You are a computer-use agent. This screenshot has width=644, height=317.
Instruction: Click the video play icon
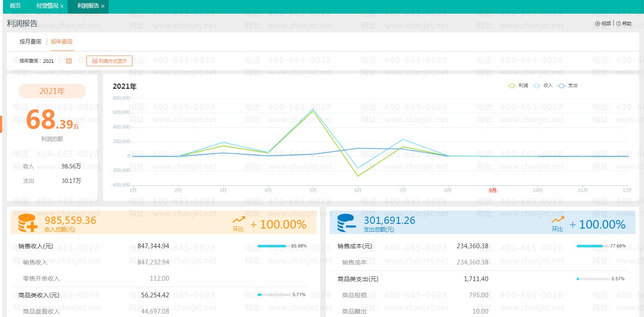[598, 23]
